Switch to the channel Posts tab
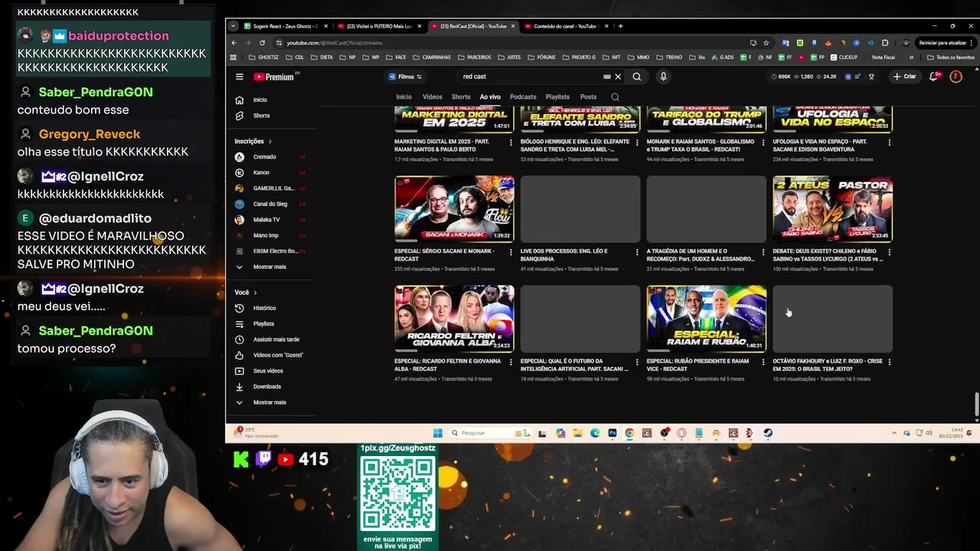This screenshot has width=980, height=551. (x=588, y=97)
